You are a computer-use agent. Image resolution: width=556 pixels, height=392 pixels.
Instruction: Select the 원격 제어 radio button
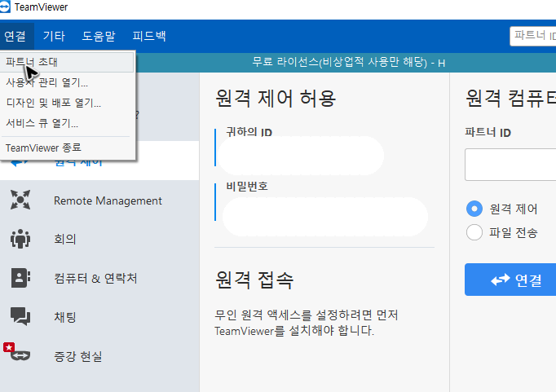pos(474,209)
